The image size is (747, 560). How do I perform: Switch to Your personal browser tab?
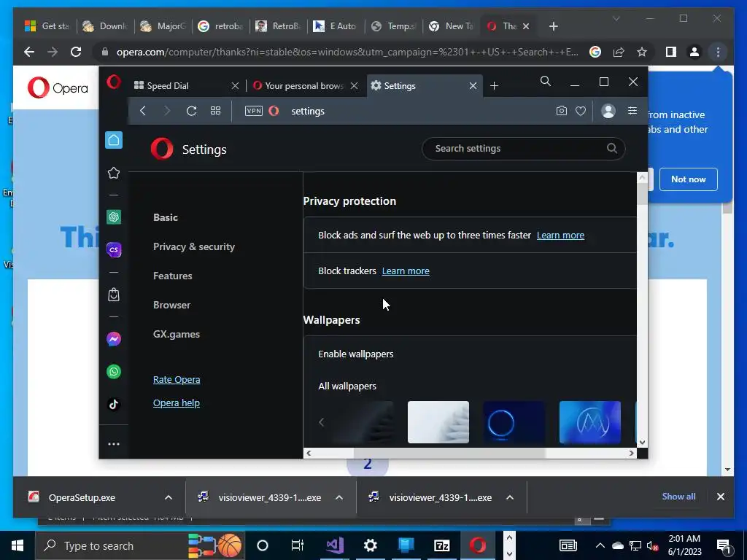[x=306, y=86]
